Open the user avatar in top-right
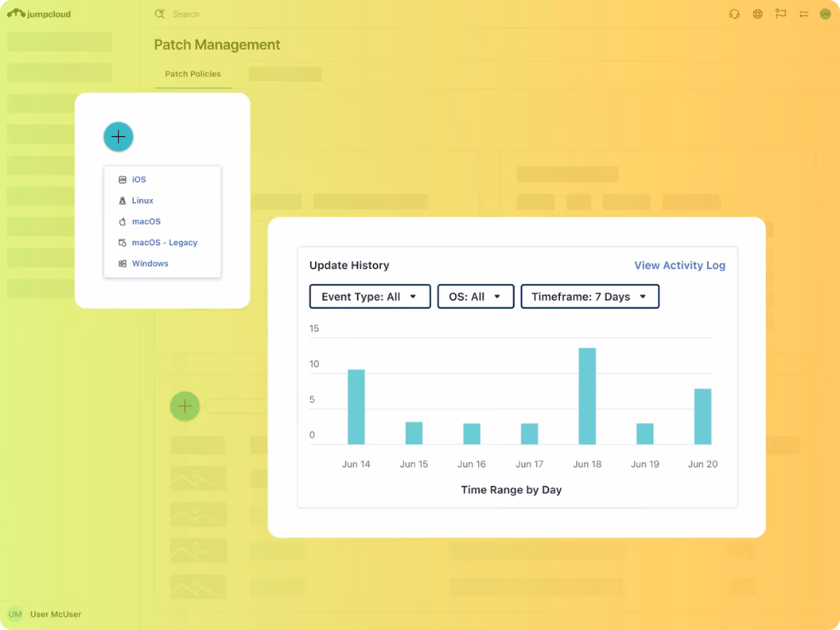This screenshot has height=630, width=840. pos(825,14)
